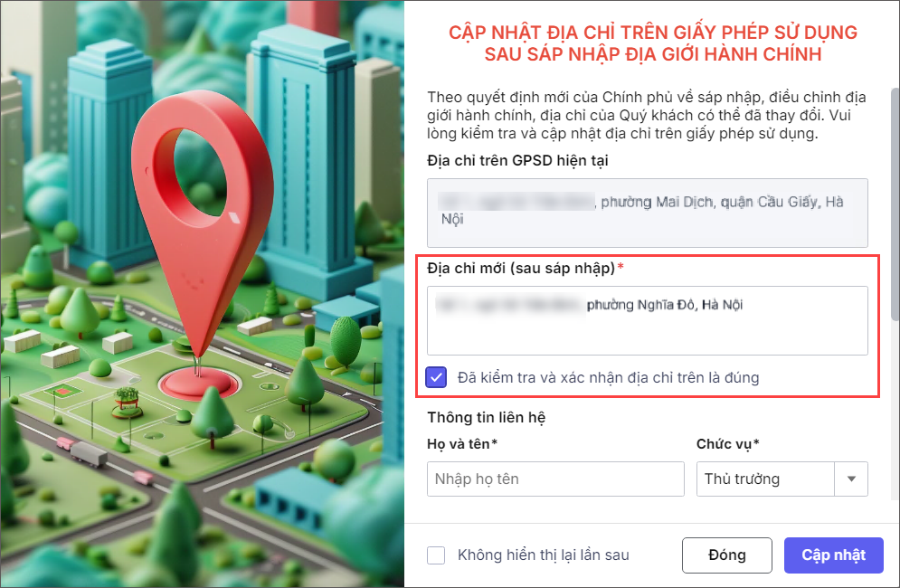Viewport: 900px width, 588px height.
Task: Expand the Chức vụ dropdown arrow
Action: [x=851, y=479]
